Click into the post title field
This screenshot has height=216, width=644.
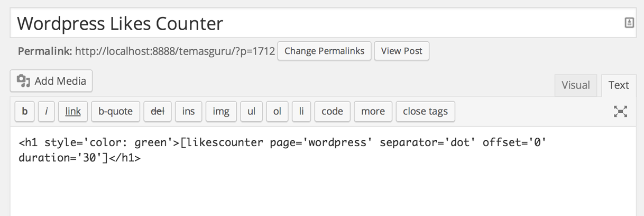click(x=317, y=23)
